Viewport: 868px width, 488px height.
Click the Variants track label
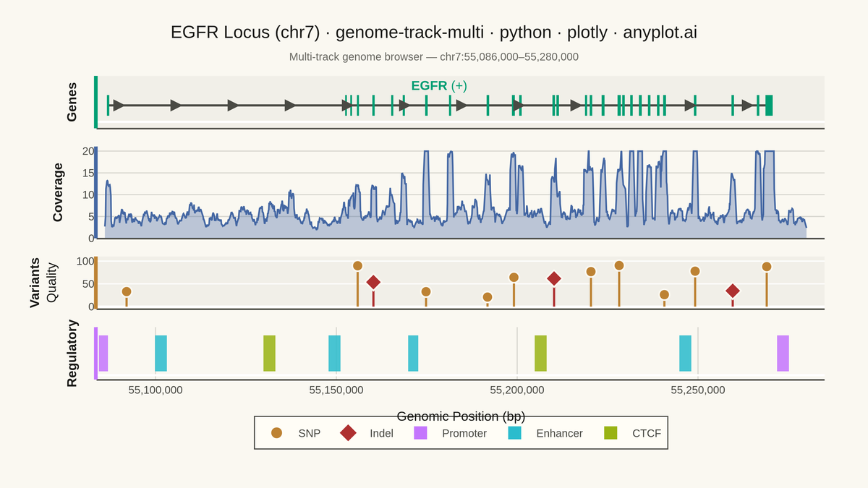pos(35,283)
